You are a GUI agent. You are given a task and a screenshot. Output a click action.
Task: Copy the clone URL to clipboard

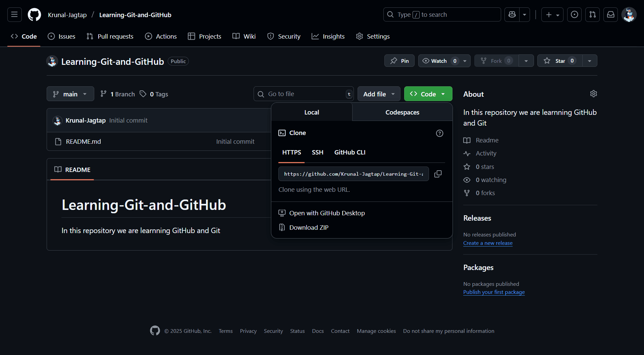[438, 174]
